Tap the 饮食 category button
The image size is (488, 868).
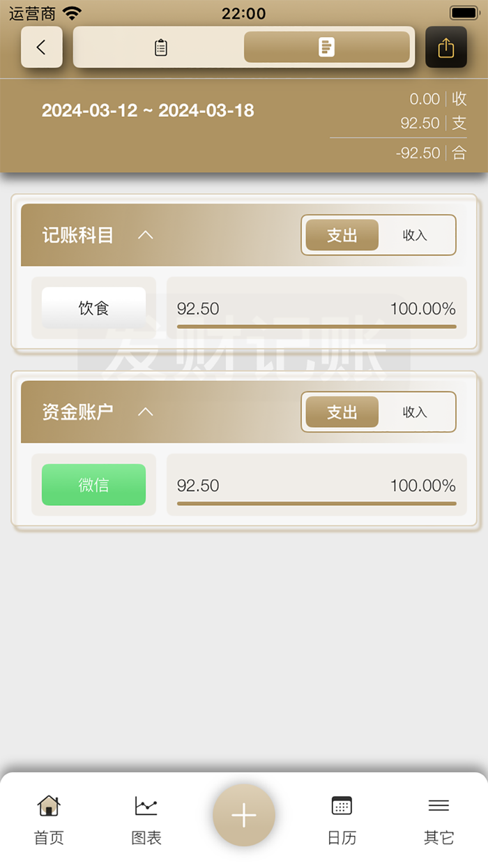(93, 308)
